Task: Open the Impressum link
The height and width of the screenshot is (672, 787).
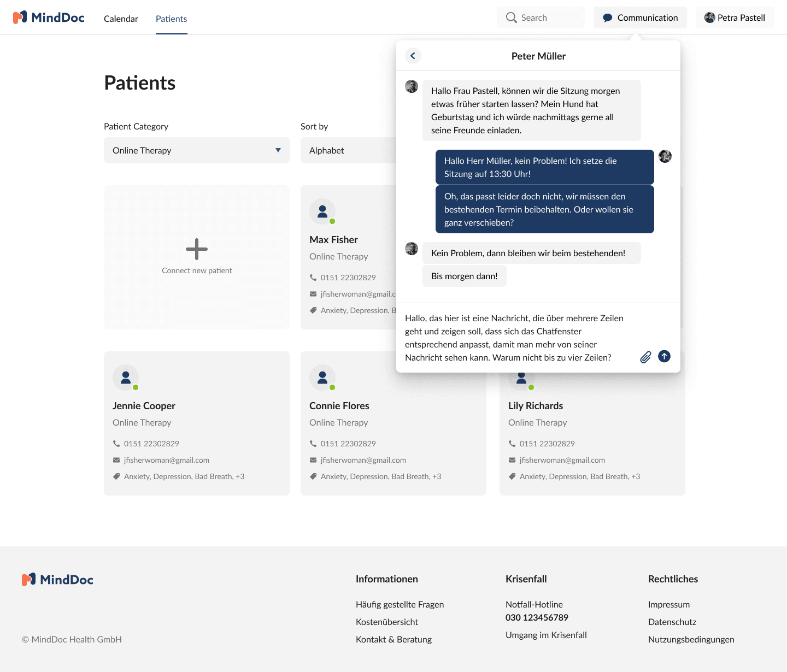Action: (x=669, y=604)
